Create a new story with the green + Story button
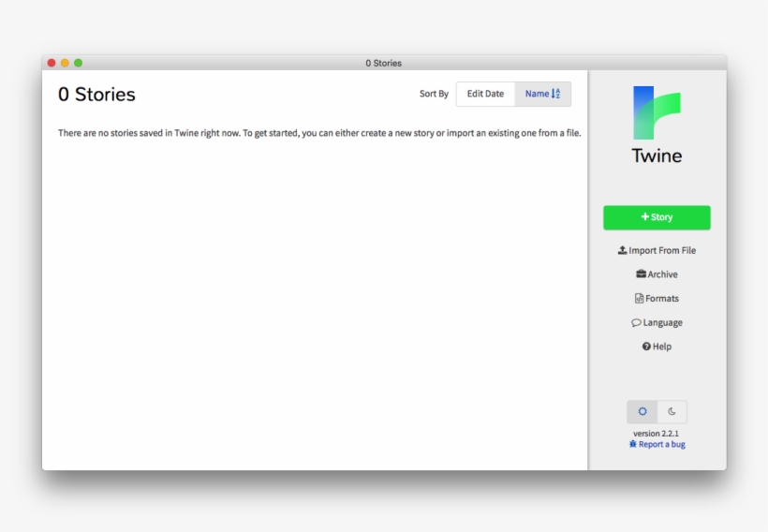This screenshot has width=768, height=532. [x=657, y=217]
